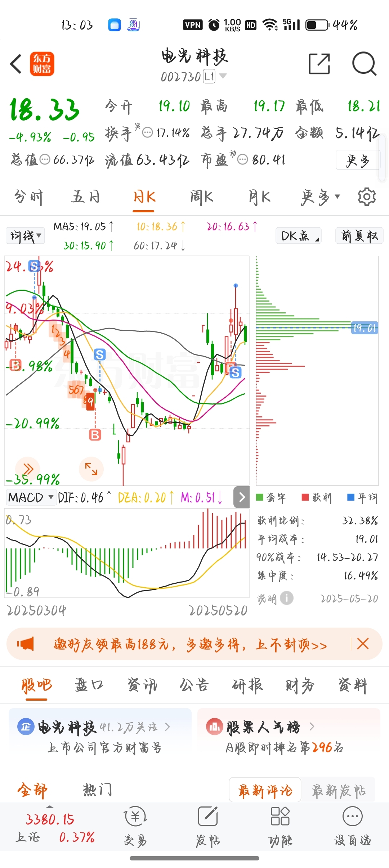Tap red 获利 legend swatch

pyautogui.click(x=305, y=497)
